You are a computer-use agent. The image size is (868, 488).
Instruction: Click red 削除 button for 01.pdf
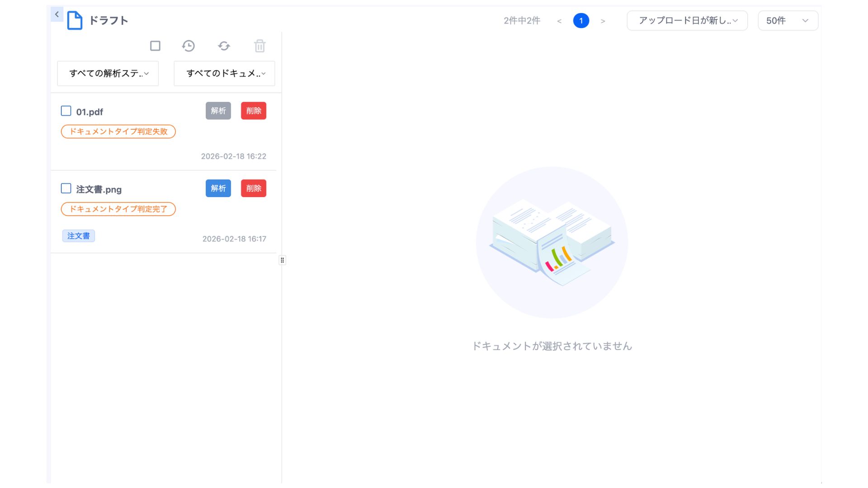(253, 111)
